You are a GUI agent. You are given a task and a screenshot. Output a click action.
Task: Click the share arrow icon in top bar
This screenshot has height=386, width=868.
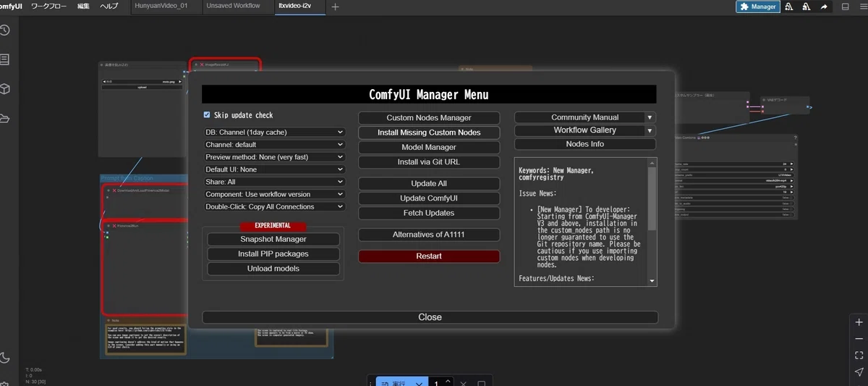pyautogui.click(x=824, y=7)
